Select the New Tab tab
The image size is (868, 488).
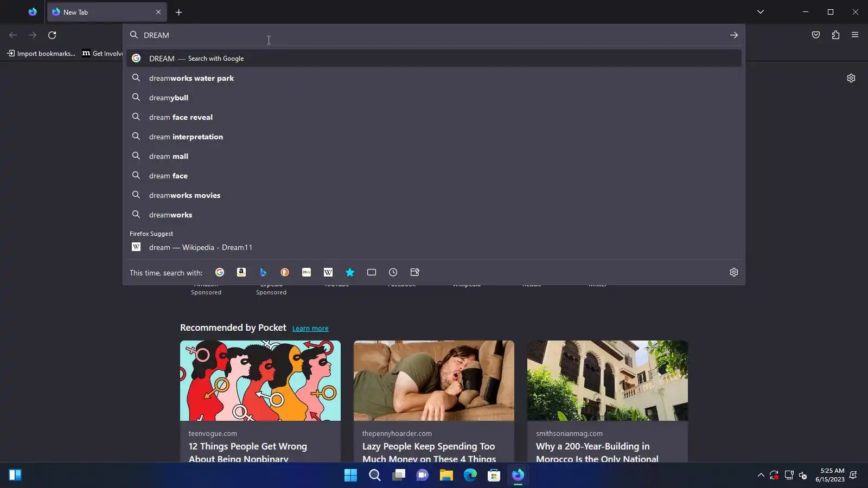coord(107,12)
